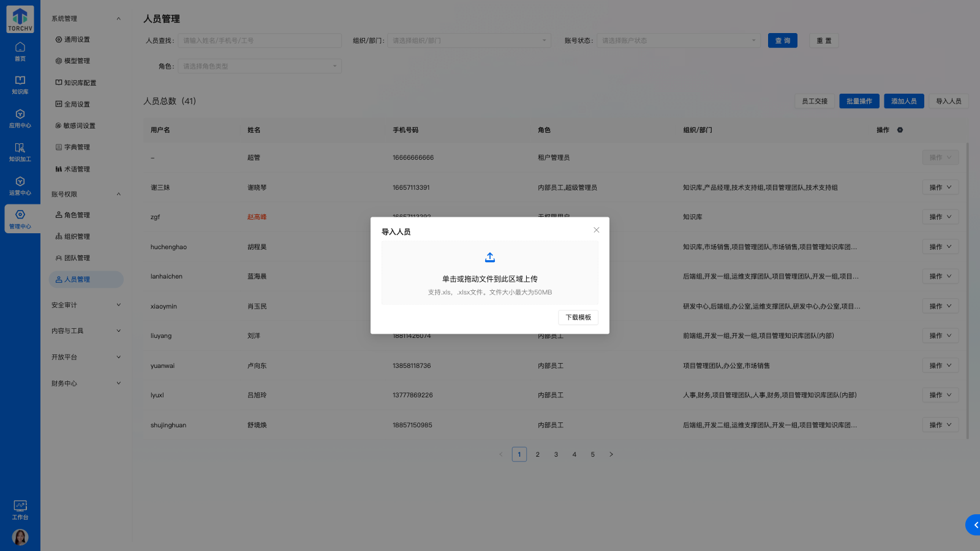Click the TORCHV logo
Viewport: 980px width, 551px height.
19,19
